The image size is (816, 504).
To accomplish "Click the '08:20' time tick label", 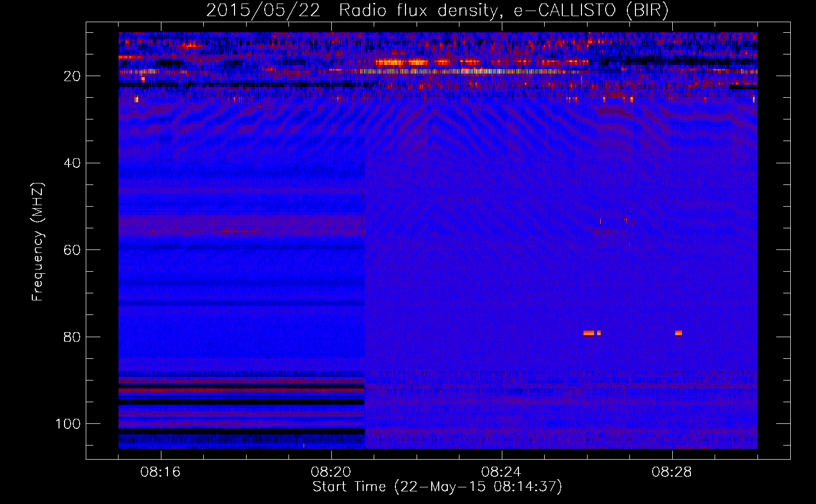I will point(331,472).
